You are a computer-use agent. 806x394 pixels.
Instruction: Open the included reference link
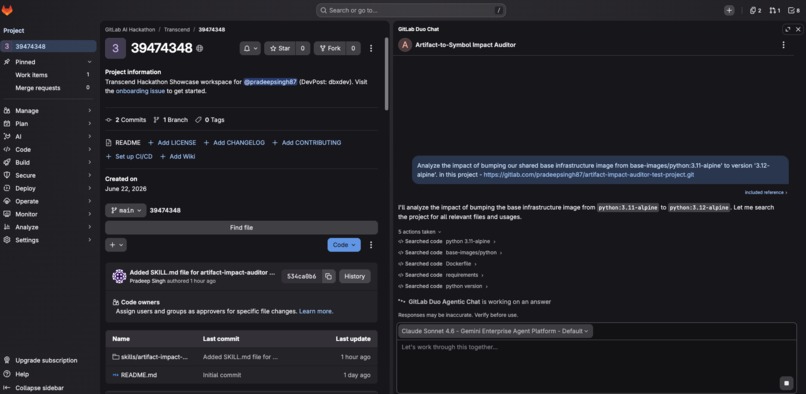[x=766, y=192]
